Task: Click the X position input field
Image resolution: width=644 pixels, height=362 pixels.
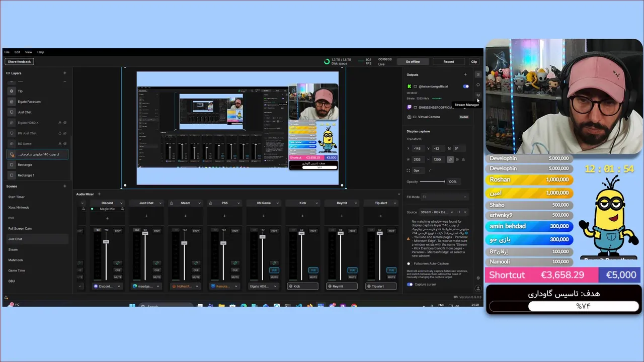Action: (x=418, y=148)
